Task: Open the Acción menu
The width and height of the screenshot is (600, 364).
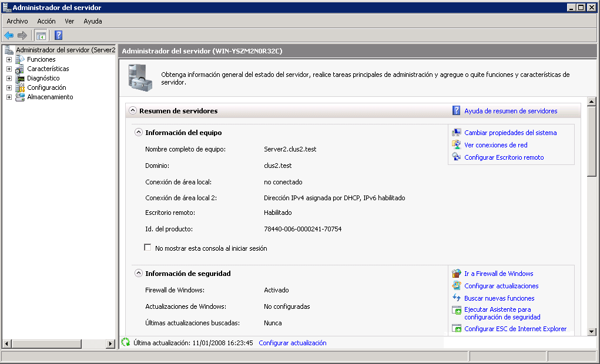Action: [46, 21]
